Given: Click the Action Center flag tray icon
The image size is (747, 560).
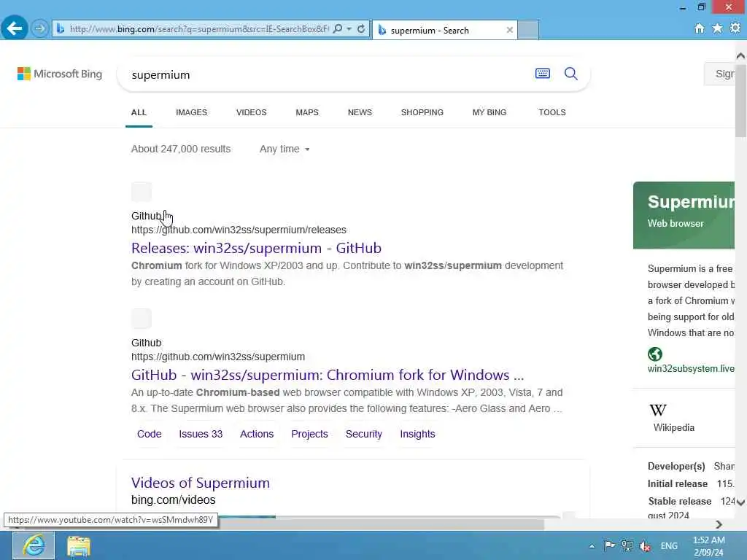Looking at the screenshot, I should pos(609,545).
